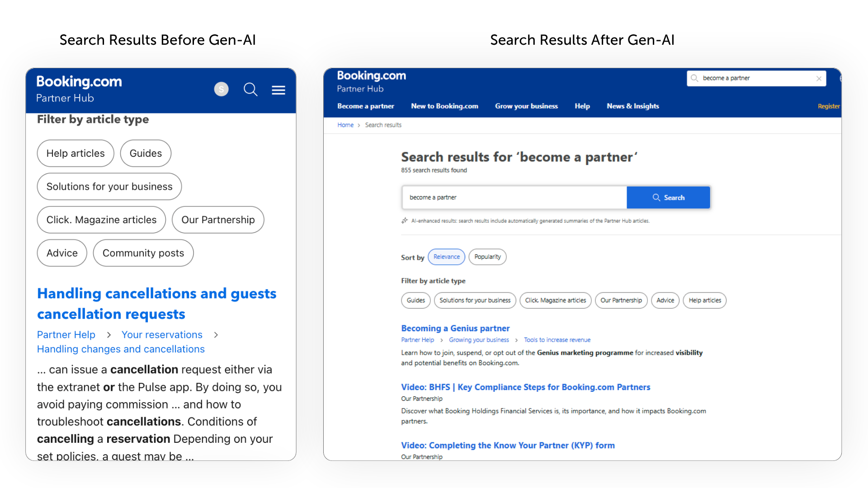Click the 'Search results' breadcrumb text
Image resolution: width=868 pixels, height=488 pixels.
click(x=383, y=125)
